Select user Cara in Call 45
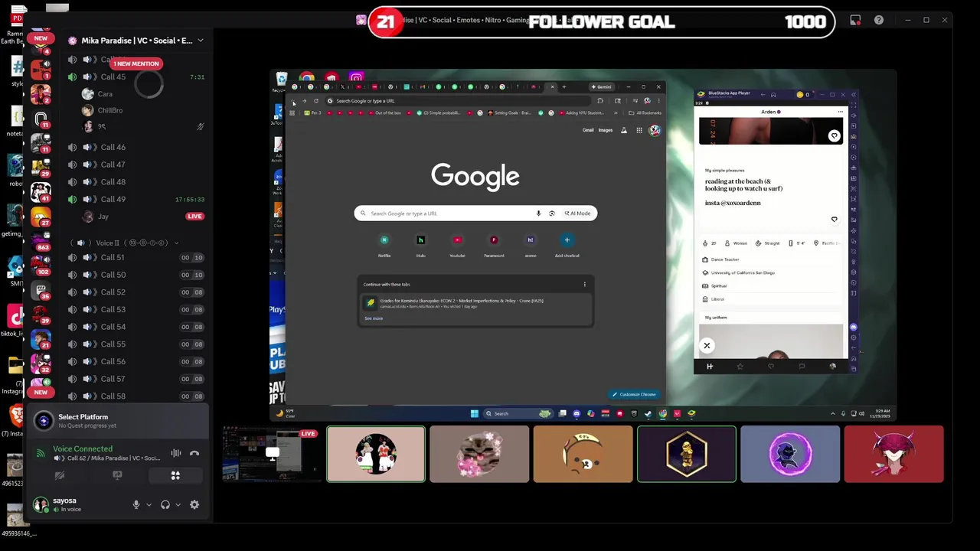980x551 pixels. click(105, 94)
